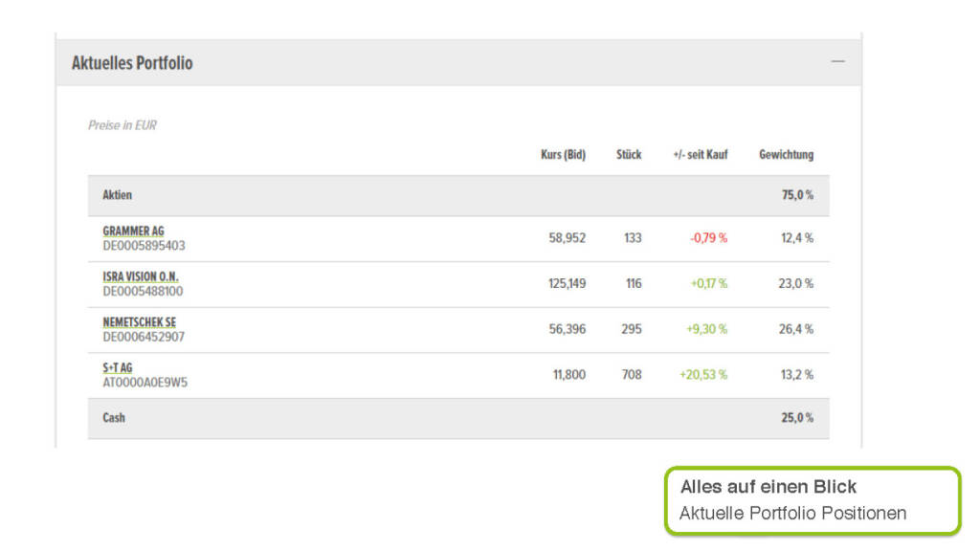Click the S+T AG ISIN AT0000A0E9W5
Image resolution: width=980 pixels, height=551 pixels.
(x=145, y=383)
